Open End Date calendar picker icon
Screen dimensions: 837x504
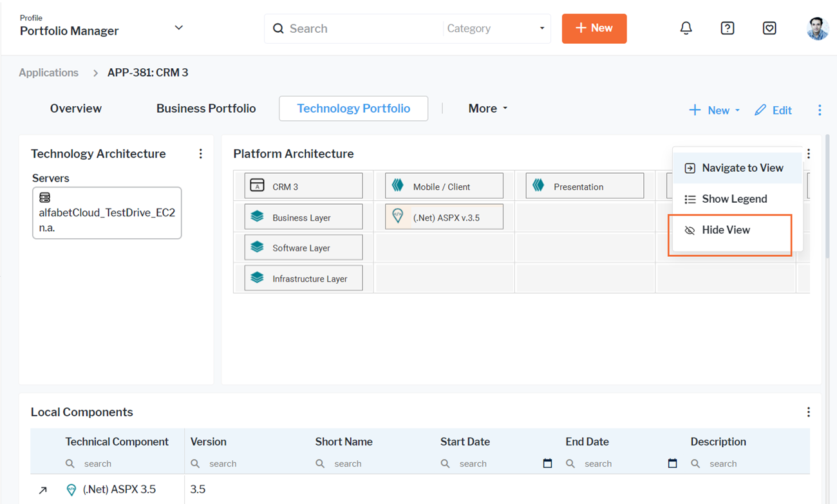point(672,463)
